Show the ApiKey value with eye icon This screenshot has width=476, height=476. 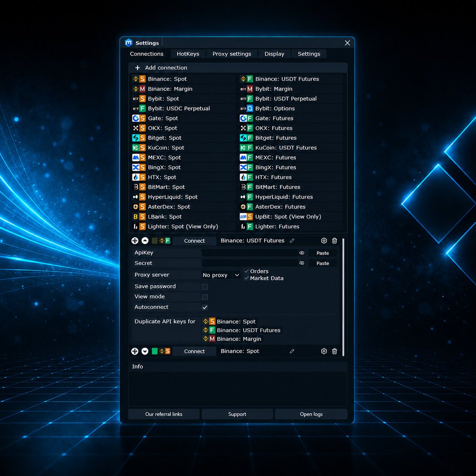pos(302,253)
